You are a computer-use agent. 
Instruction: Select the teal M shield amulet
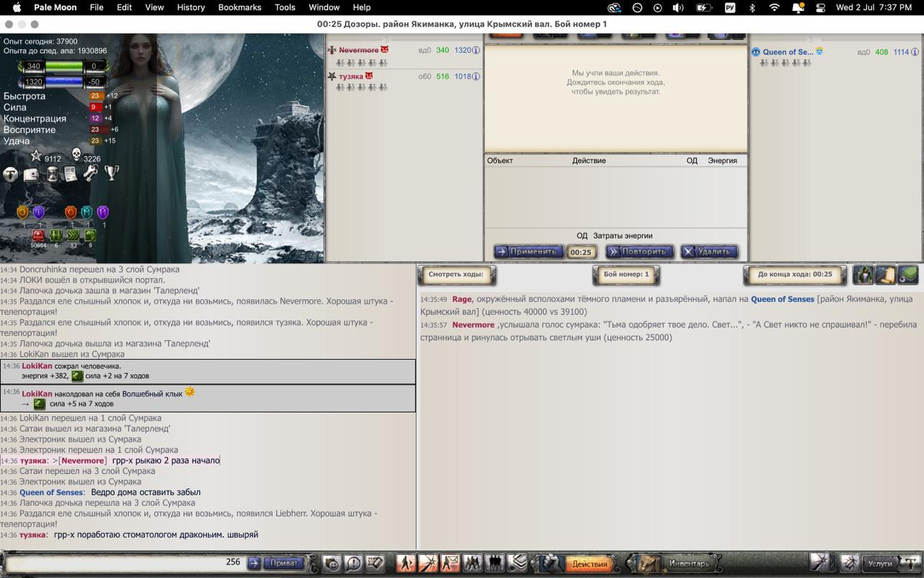pos(87,212)
